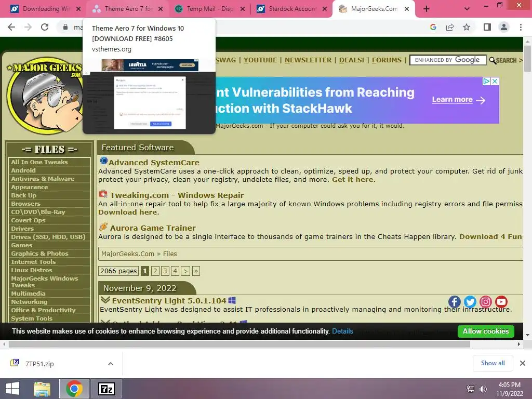Go forward with the browser arrow
This screenshot has width=532, height=399.
click(28, 27)
